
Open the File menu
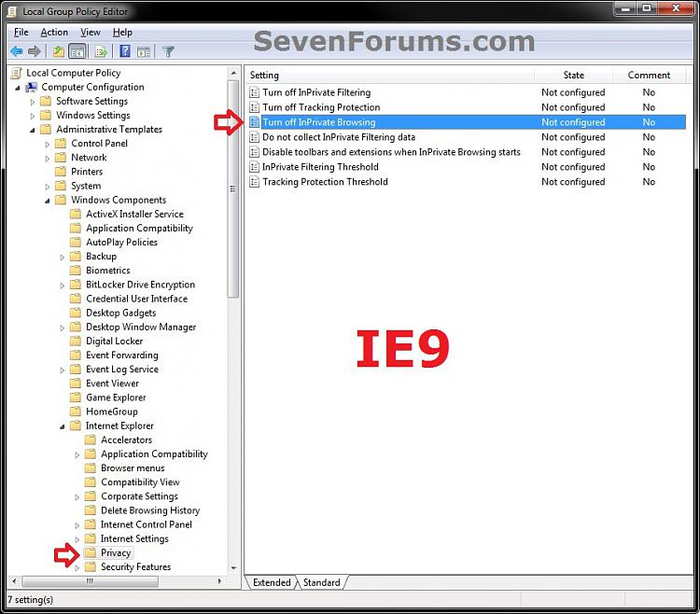pos(21,32)
